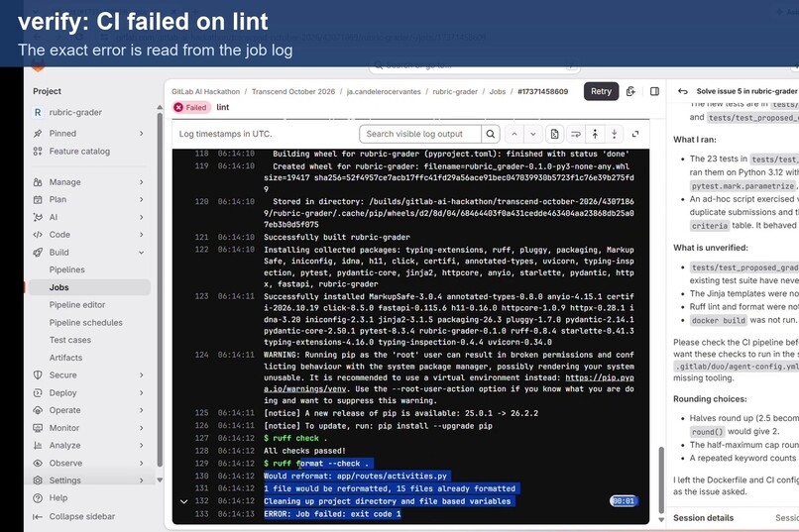The image size is (799, 532).
Task: Click Collapse sidebar
Action: 74,516
